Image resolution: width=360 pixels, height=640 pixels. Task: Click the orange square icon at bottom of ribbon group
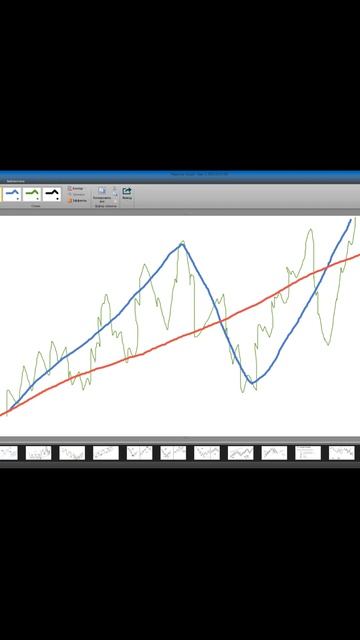click(x=70, y=200)
